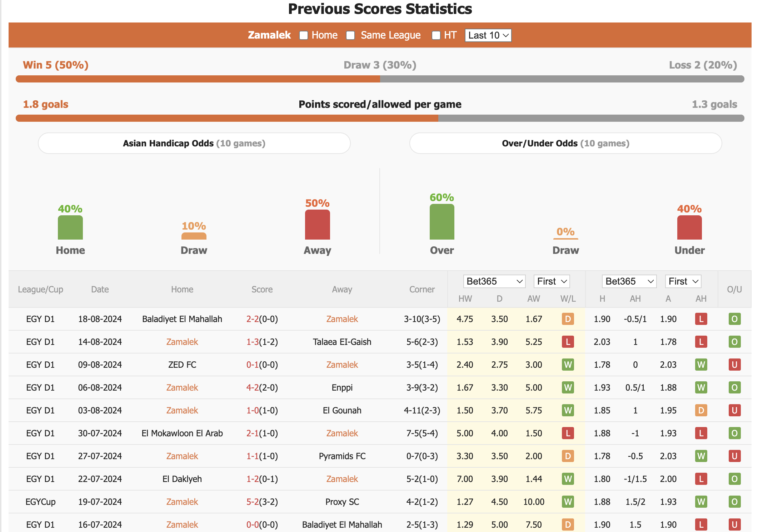Screen dimensions: 758x532
Task: Click Talaea El-Gaish team name
Action: coord(342,342)
